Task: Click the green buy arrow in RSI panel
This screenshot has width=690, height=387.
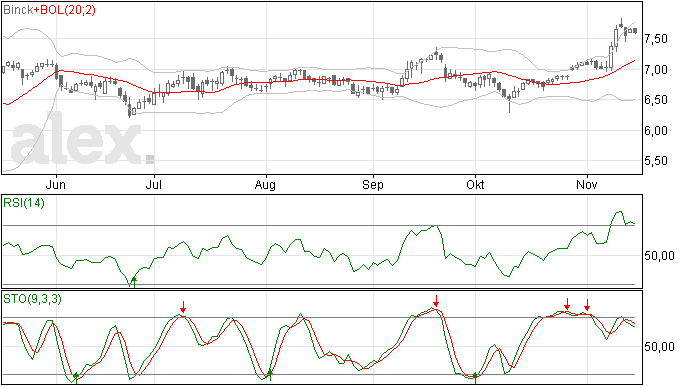Action: tap(134, 282)
